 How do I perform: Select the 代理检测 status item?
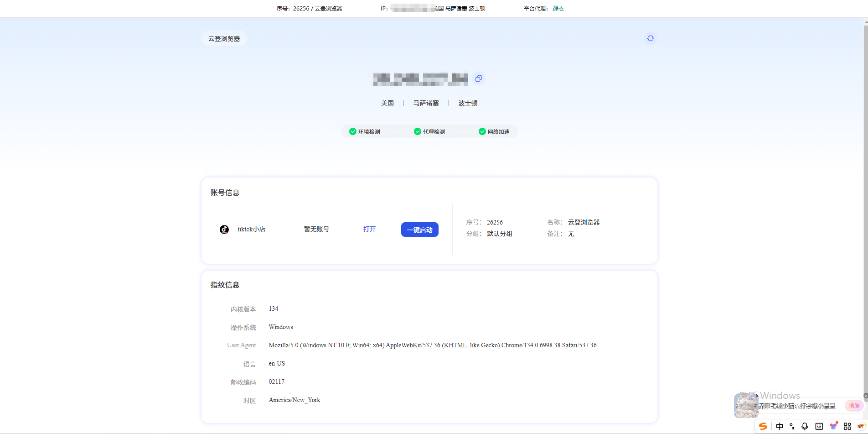(x=429, y=131)
